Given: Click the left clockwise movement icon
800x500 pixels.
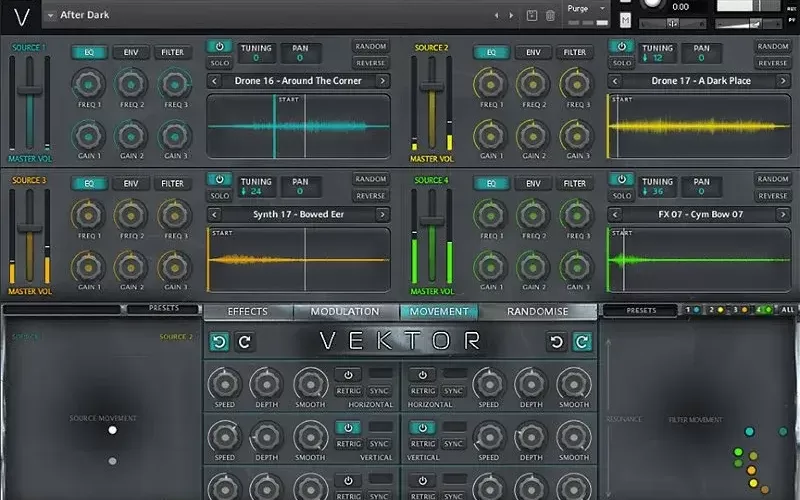Looking at the screenshot, I should [244, 342].
